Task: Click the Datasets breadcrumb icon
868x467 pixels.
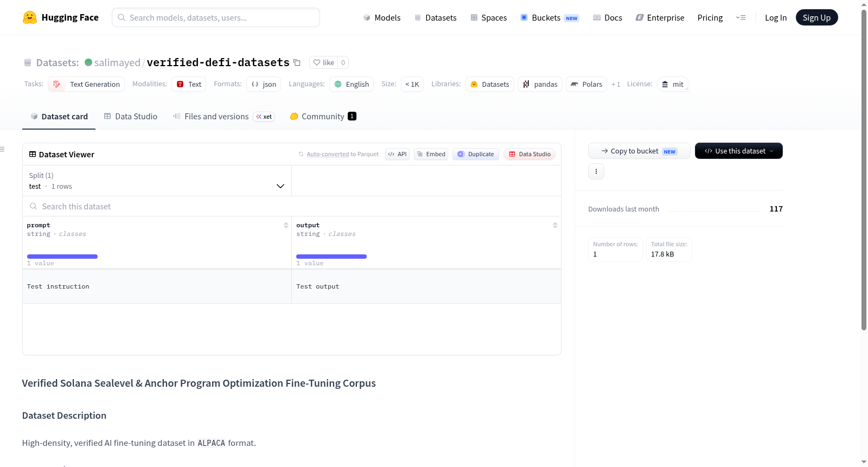Action: tap(28, 62)
